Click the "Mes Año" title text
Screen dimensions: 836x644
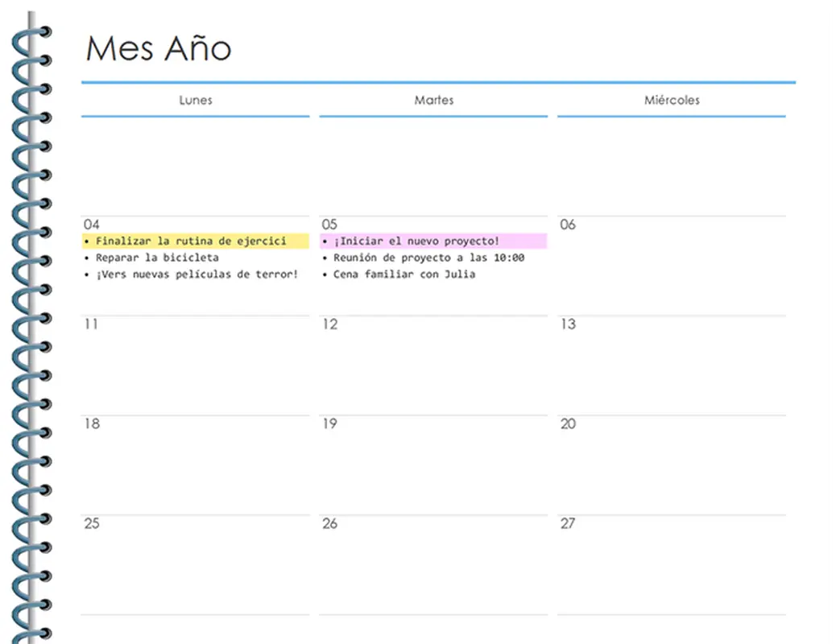pos(159,48)
